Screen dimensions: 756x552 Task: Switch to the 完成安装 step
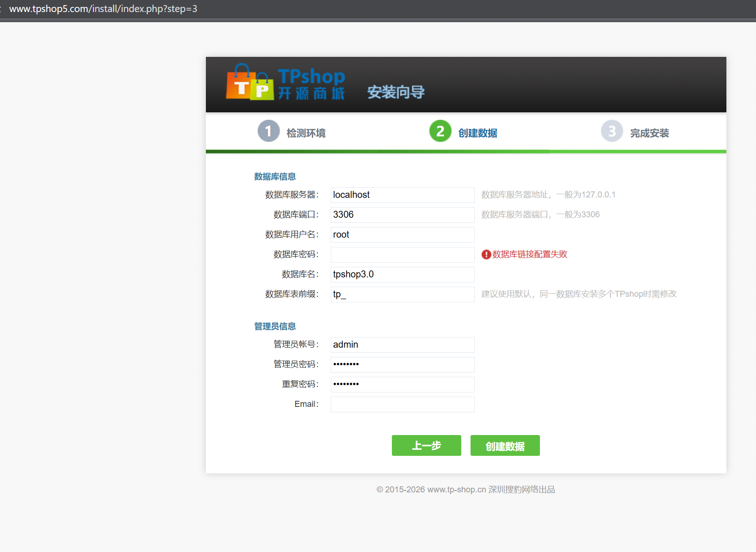(x=649, y=133)
